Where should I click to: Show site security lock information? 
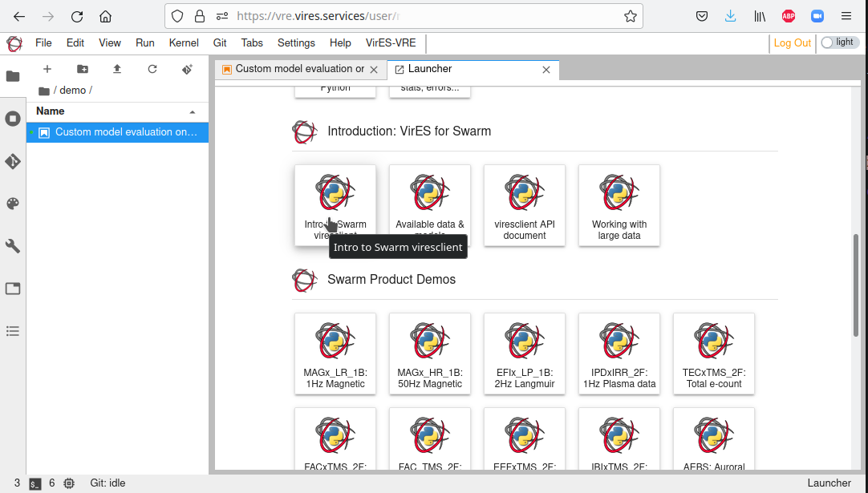click(x=200, y=17)
